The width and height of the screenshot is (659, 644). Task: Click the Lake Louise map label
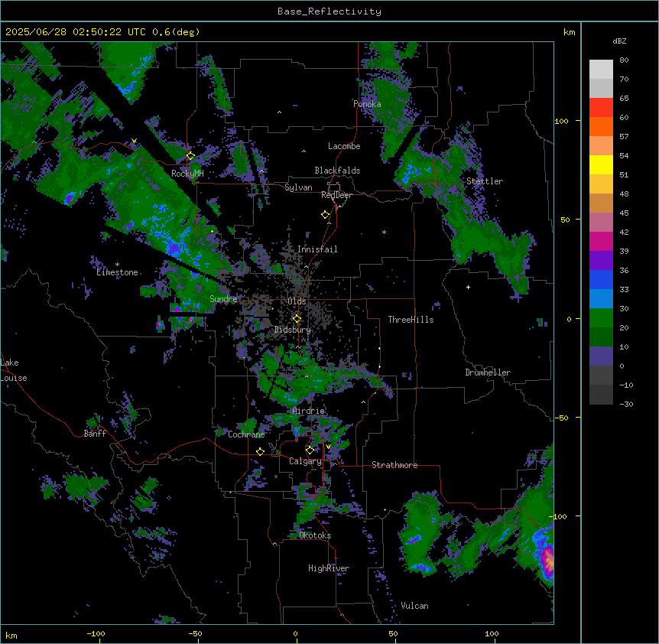click(x=14, y=370)
